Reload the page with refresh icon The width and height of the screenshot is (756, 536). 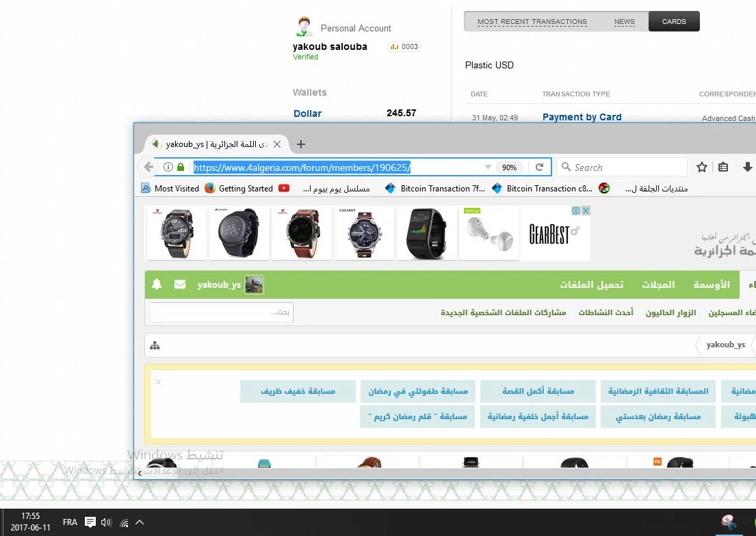point(540,167)
